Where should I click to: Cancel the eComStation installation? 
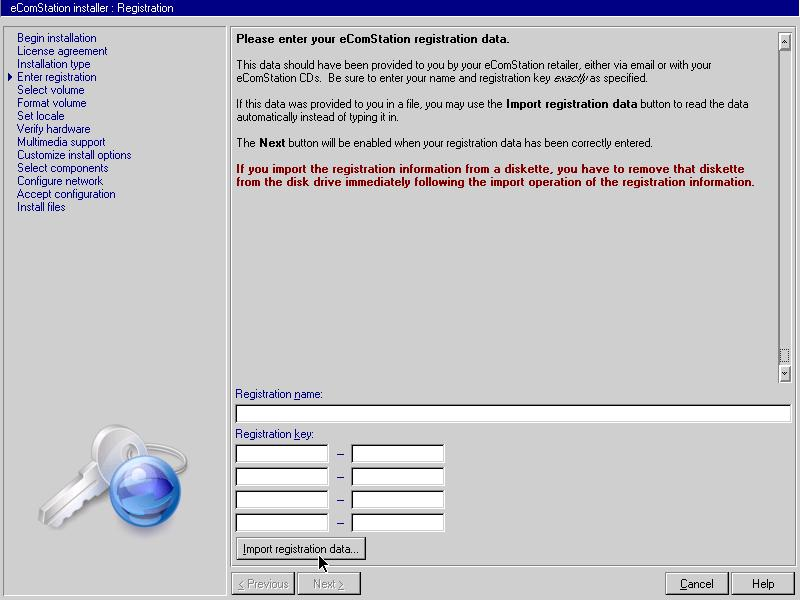coord(697,584)
